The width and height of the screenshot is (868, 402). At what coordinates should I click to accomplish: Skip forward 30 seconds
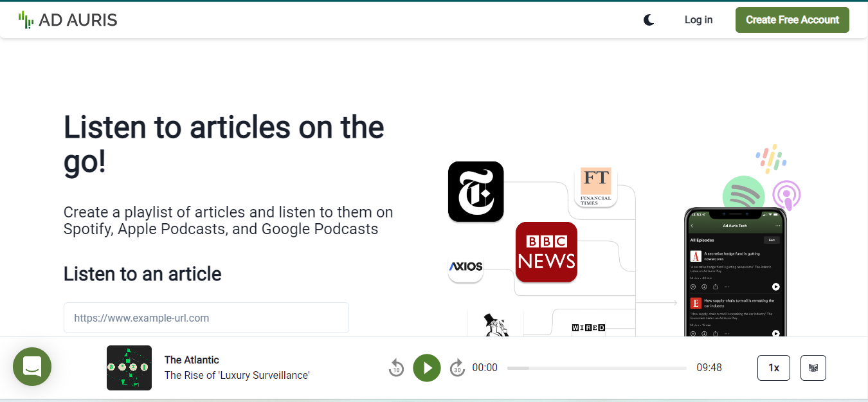(457, 368)
